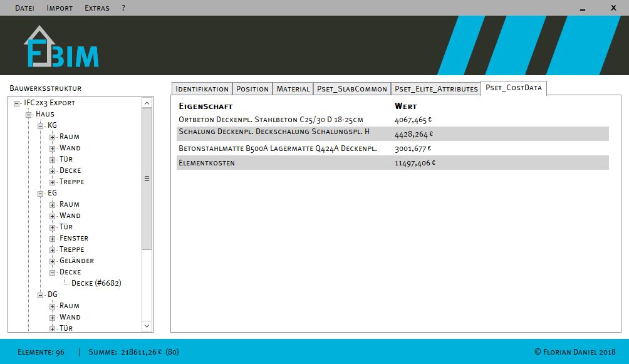Expand the Raum node under KG
The width and height of the screenshot is (629, 364).
click(x=53, y=137)
